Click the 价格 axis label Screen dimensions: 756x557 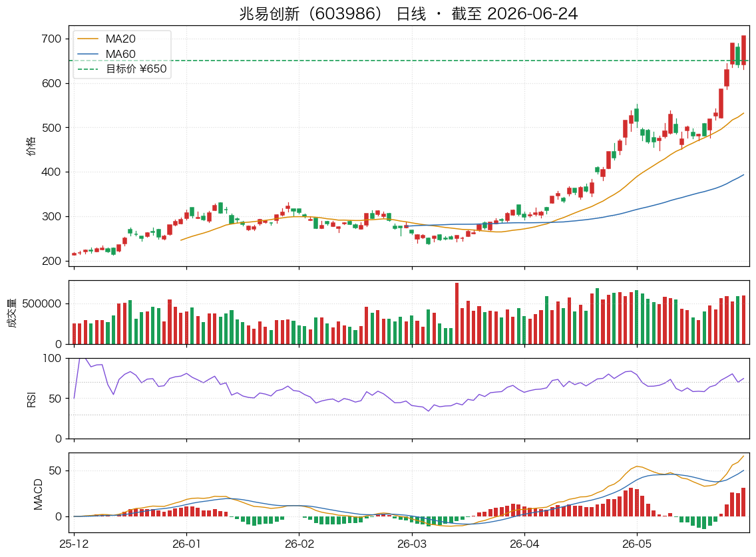pyautogui.click(x=31, y=146)
